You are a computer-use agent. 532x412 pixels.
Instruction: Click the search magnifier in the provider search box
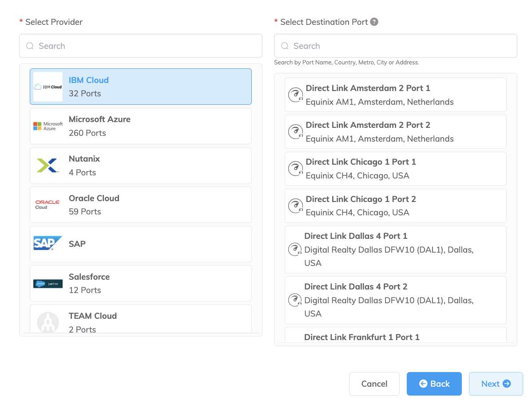tap(30, 46)
